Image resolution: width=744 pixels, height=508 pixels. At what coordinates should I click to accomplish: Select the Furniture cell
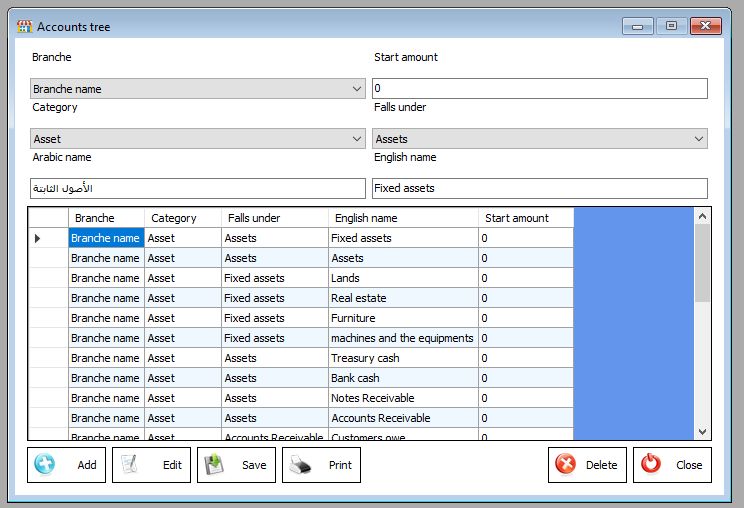point(403,318)
